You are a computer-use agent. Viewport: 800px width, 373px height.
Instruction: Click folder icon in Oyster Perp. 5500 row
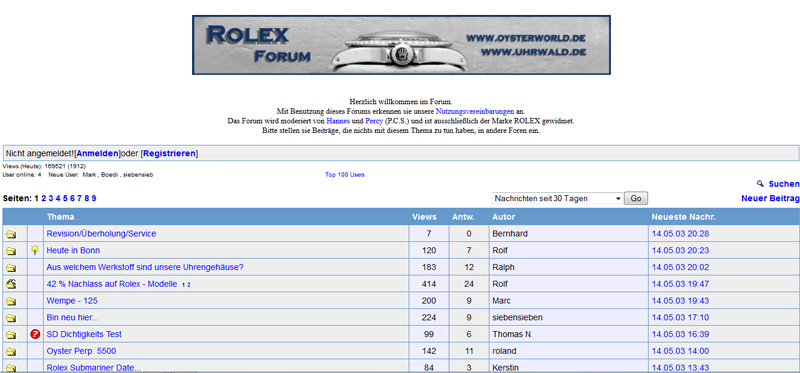coord(11,352)
